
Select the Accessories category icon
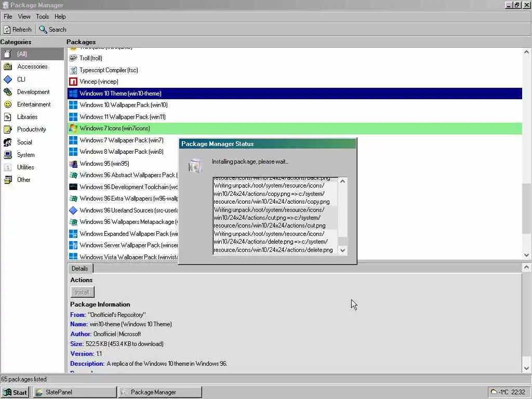(x=8, y=66)
